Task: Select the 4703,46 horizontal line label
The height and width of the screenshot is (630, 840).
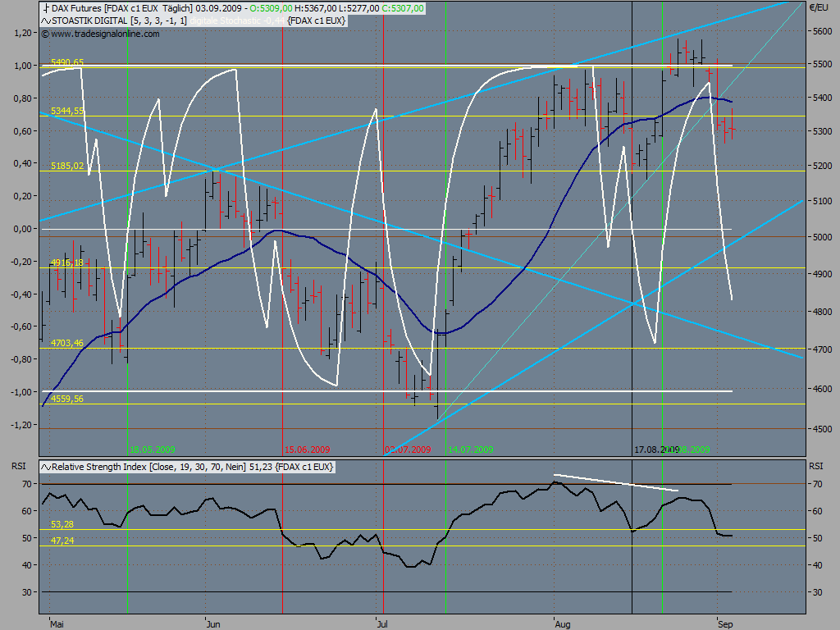Action: [67, 343]
